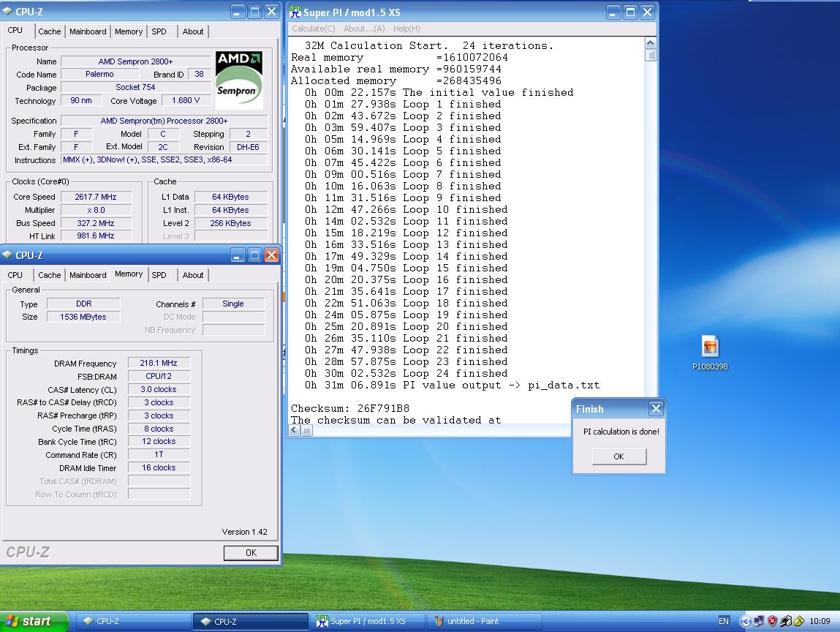Select Cache tab in top CPU-Z
840x632 pixels.
(49, 31)
